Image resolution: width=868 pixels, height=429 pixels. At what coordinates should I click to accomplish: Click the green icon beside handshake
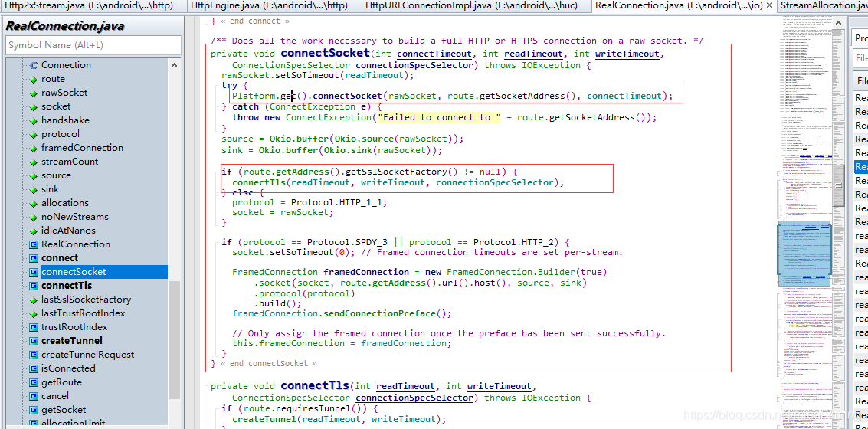[x=33, y=121]
